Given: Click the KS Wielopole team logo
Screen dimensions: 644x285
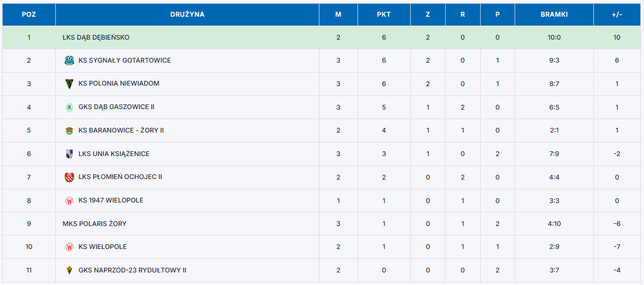Looking at the screenshot, I should (x=69, y=247).
